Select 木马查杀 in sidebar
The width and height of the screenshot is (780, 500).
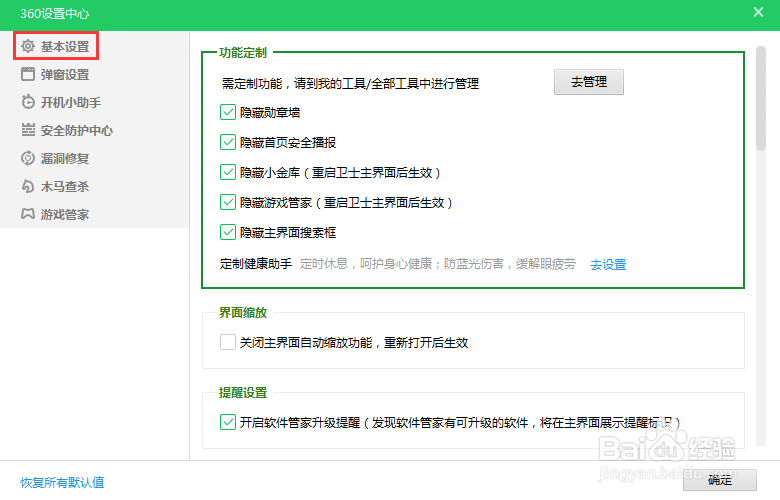[x=65, y=187]
